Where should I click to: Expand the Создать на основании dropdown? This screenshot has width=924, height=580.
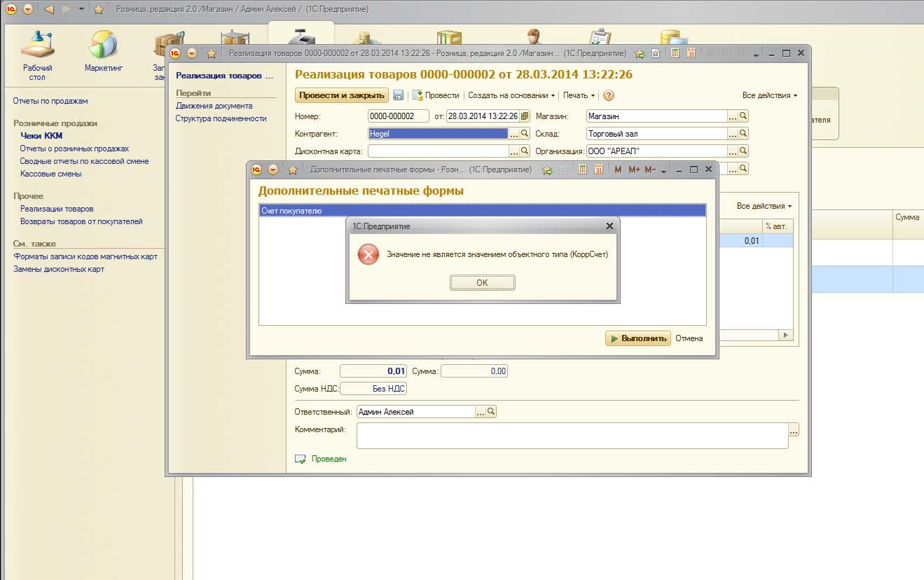click(511, 95)
